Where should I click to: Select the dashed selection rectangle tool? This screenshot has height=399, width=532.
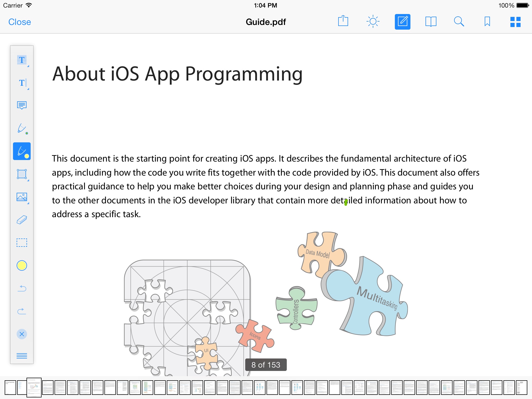[x=22, y=243]
